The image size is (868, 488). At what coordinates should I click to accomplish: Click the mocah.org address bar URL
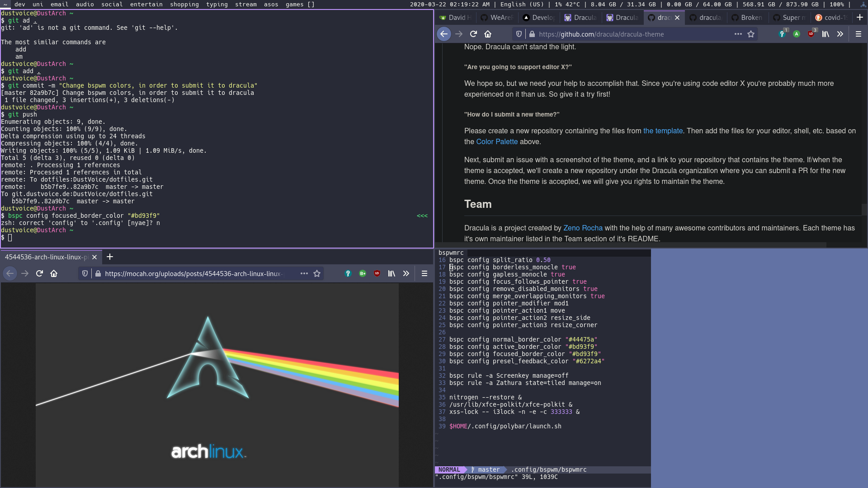coord(194,273)
